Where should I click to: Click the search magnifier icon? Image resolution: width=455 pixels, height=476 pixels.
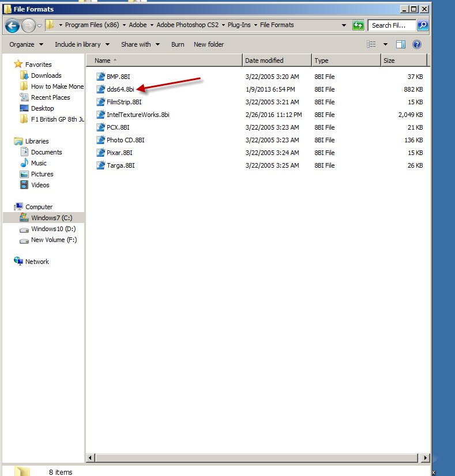tap(423, 25)
